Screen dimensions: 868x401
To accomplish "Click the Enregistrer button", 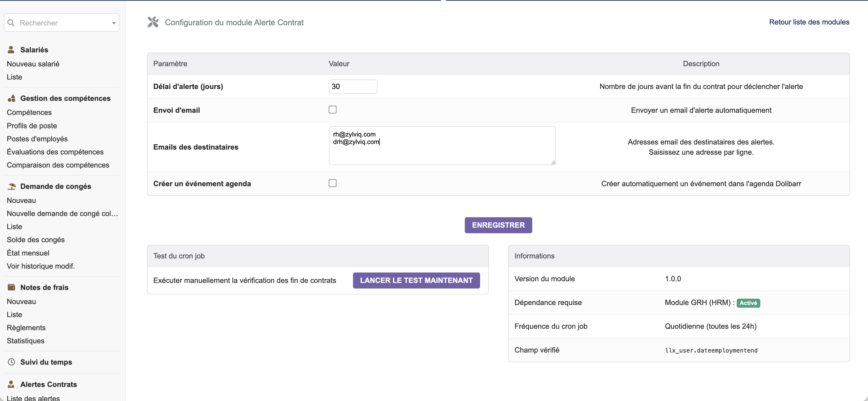I will [498, 225].
